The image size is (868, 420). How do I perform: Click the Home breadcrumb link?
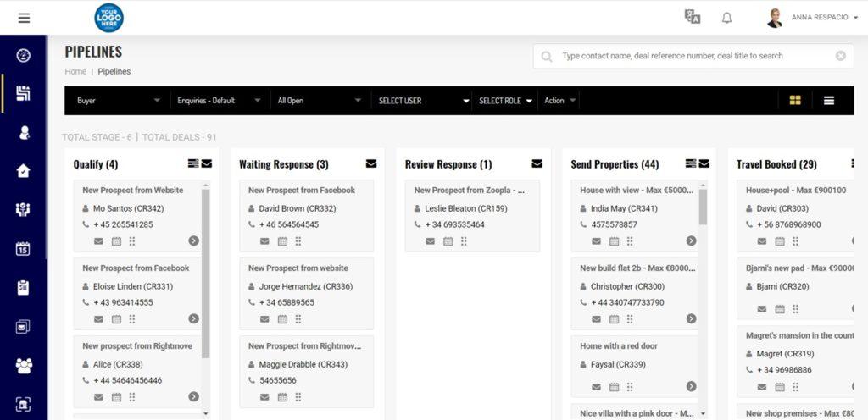click(75, 72)
